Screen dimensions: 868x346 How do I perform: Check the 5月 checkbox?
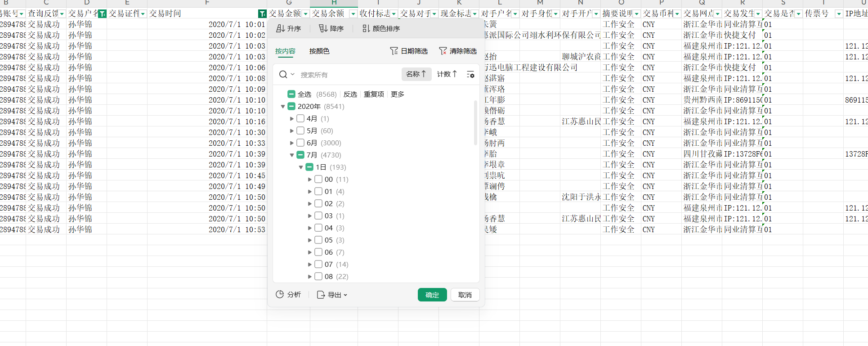tap(300, 130)
